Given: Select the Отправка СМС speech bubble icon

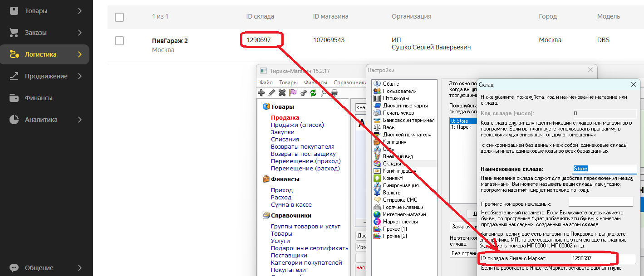Looking at the screenshot, I should click(x=377, y=200).
